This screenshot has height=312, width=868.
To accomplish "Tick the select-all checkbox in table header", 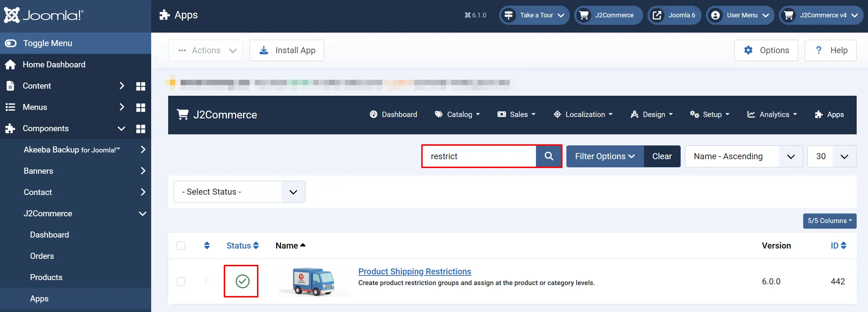I will tap(181, 246).
